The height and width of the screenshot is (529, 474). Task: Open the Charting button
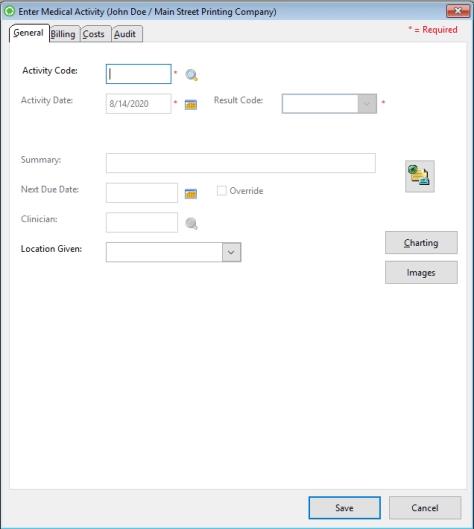coord(421,243)
